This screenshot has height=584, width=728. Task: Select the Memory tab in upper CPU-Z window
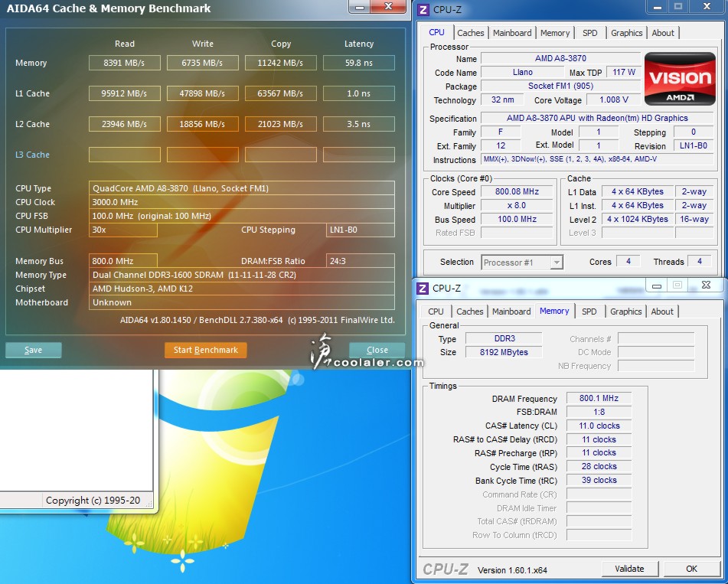pos(555,33)
